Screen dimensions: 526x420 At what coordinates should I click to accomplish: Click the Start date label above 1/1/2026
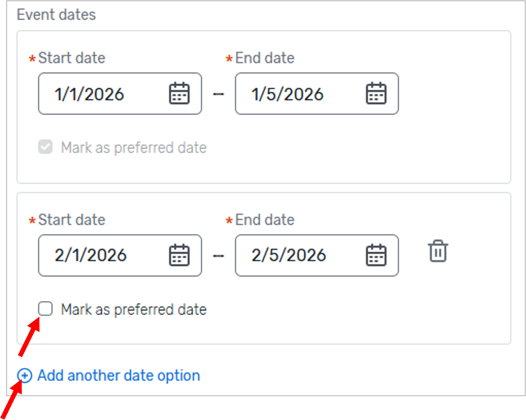click(72, 58)
